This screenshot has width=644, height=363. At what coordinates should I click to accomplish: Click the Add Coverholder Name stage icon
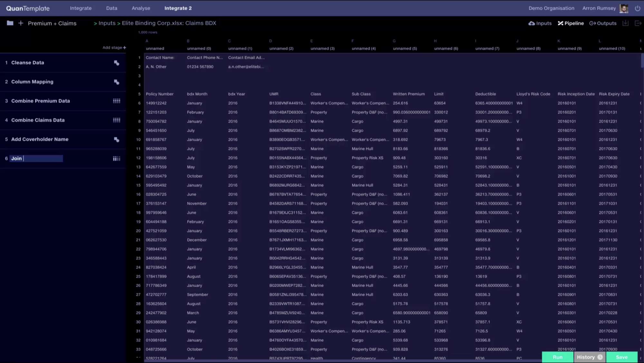(x=117, y=139)
